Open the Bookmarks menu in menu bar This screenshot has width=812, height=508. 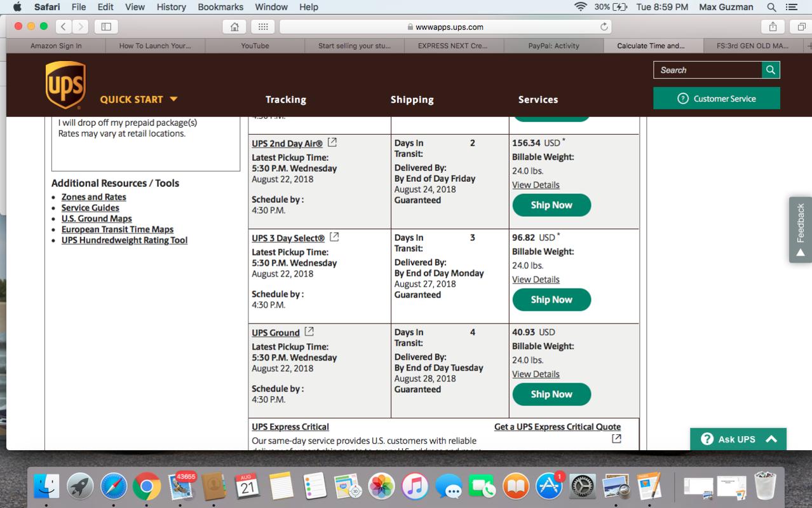pos(220,7)
